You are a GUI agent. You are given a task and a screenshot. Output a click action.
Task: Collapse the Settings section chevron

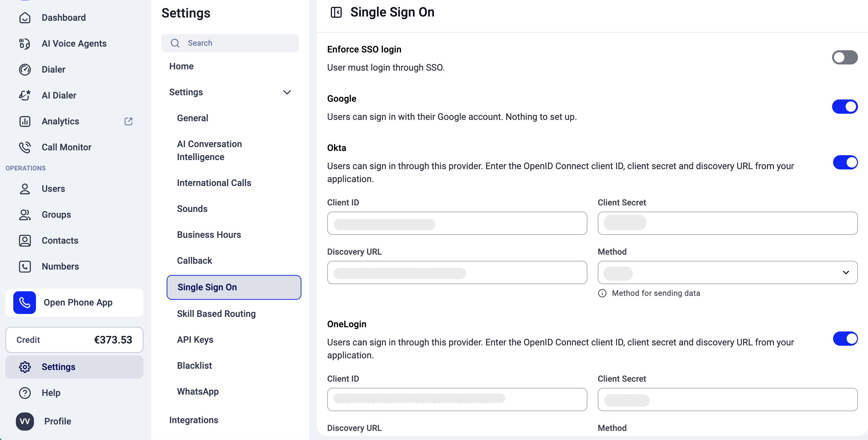coord(287,92)
